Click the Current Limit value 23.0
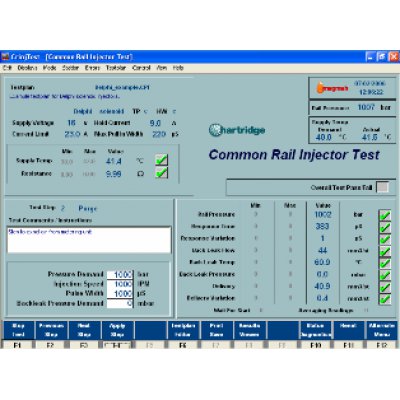Viewport: 400px width, 400px height. tap(72, 134)
